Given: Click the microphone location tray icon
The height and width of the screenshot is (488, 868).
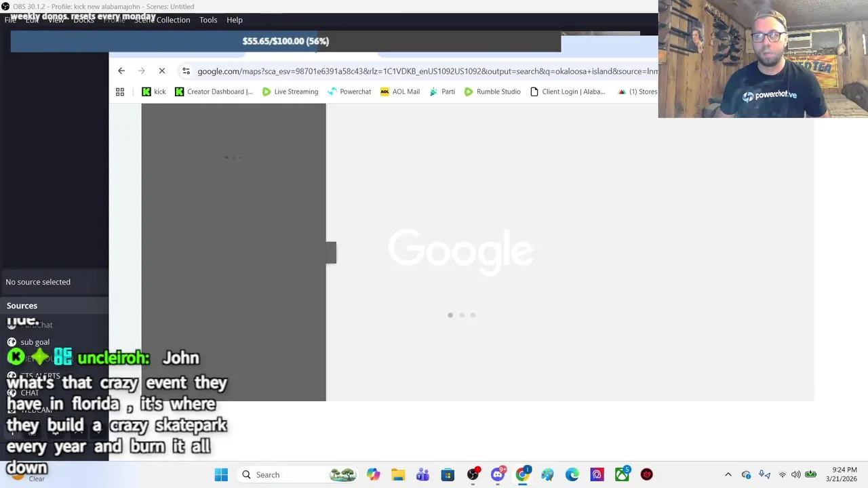Looking at the screenshot, I should coord(764,474).
